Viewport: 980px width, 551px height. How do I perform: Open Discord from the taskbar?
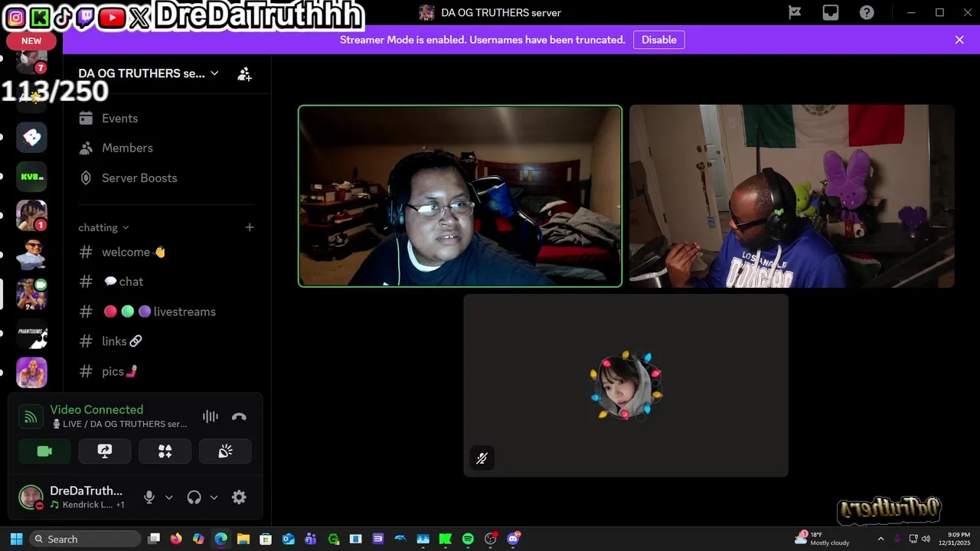[513, 539]
